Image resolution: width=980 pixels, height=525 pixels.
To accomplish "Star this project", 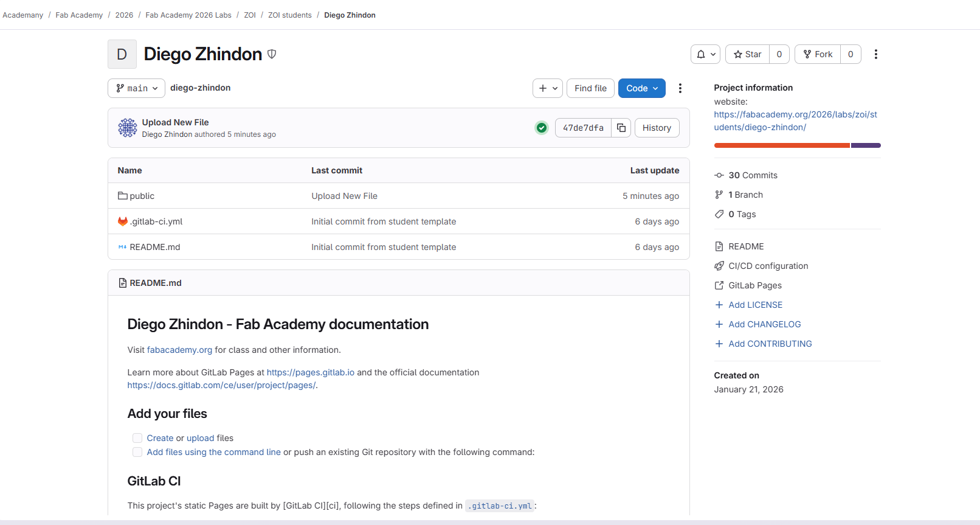I will tap(747, 54).
